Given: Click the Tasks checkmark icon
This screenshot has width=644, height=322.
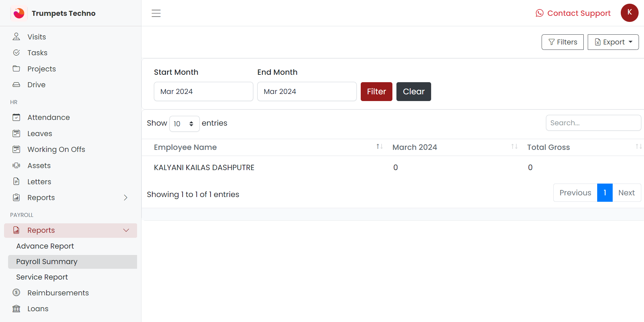Looking at the screenshot, I should pos(16,53).
